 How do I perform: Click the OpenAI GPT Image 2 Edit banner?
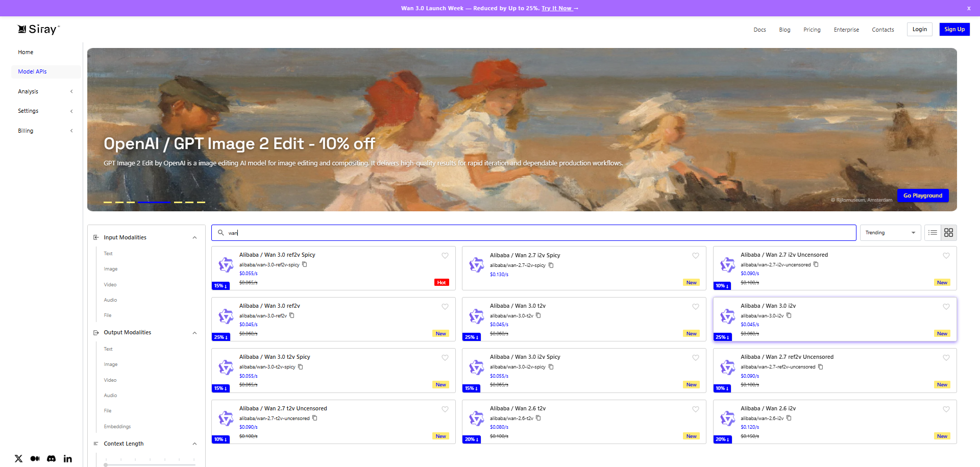click(x=522, y=130)
